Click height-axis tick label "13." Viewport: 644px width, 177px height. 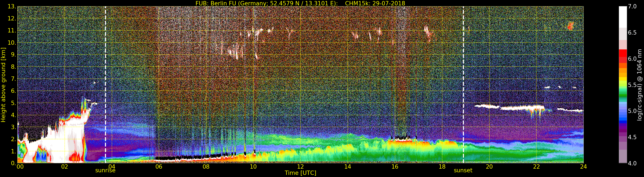pyautogui.click(x=12, y=6)
